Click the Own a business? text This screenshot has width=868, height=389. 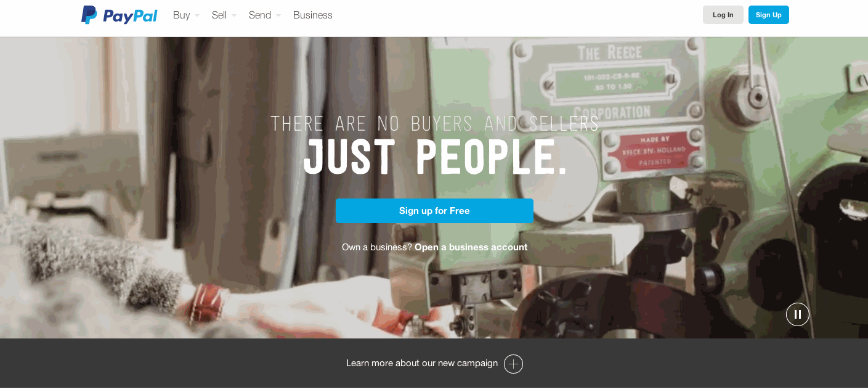377,247
